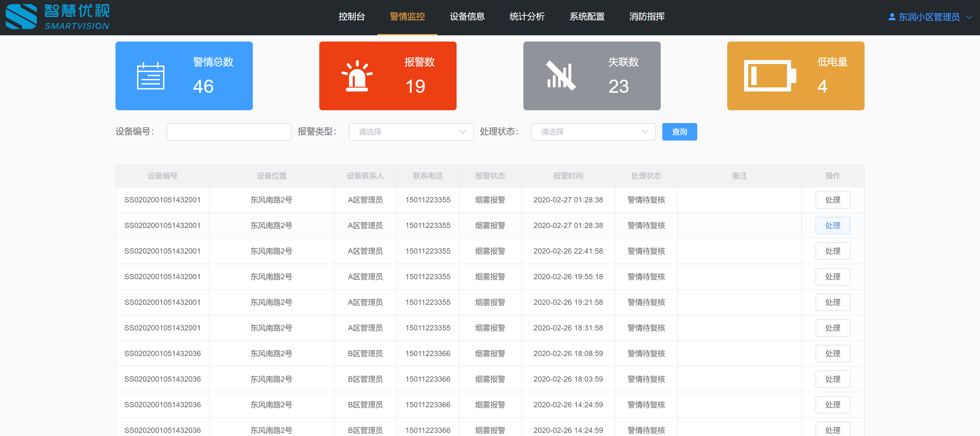The height and width of the screenshot is (436, 980).
Task: Click the 备注 column header
Action: tap(739, 176)
